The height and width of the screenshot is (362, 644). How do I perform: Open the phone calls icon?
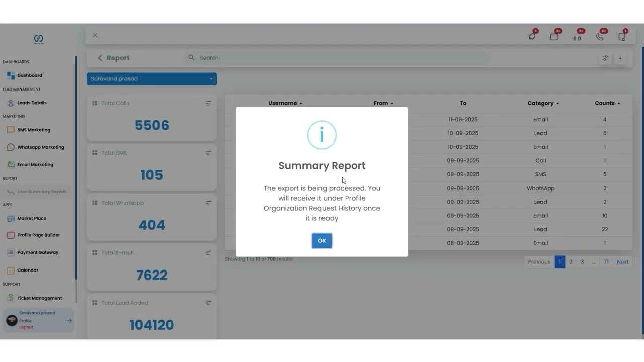click(600, 36)
